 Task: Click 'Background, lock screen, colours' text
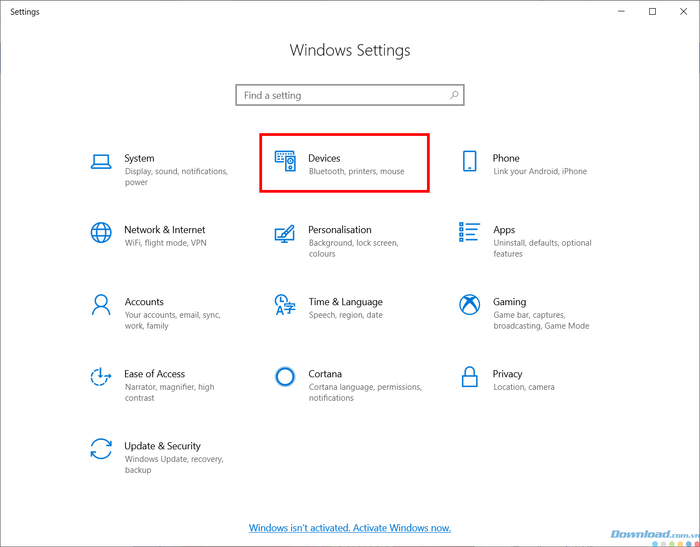(353, 248)
